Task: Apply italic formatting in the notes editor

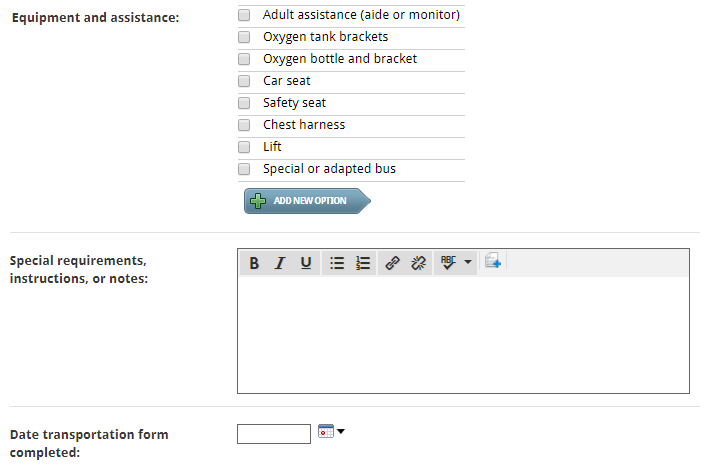Action: point(279,263)
